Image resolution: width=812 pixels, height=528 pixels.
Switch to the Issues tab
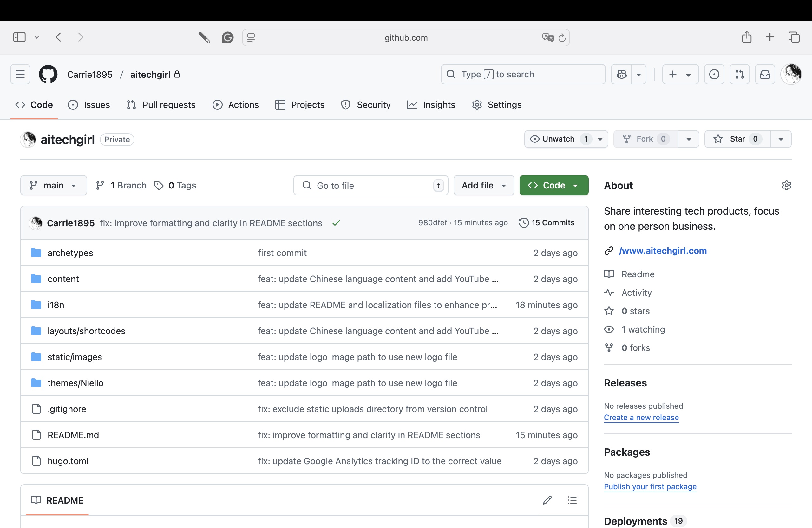(x=89, y=105)
